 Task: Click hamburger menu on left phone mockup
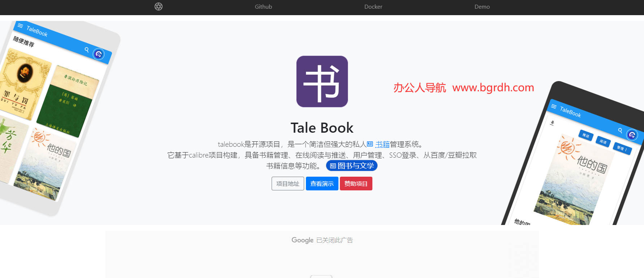20,26
